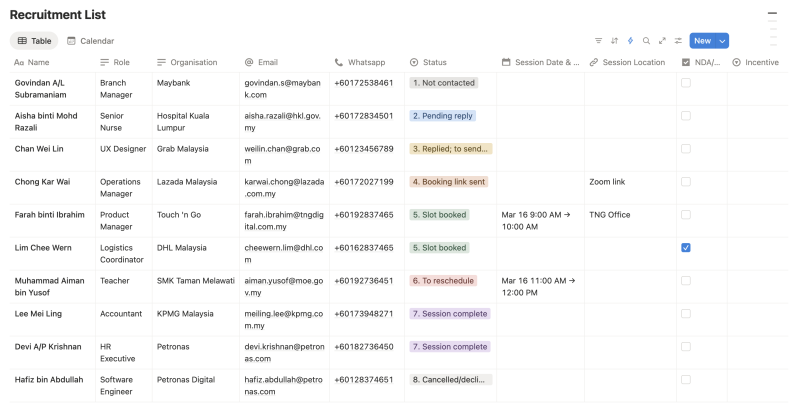Switch to the Calendar view tab
The height and width of the screenshot is (406, 790).
pyautogui.click(x=90, y=41)
